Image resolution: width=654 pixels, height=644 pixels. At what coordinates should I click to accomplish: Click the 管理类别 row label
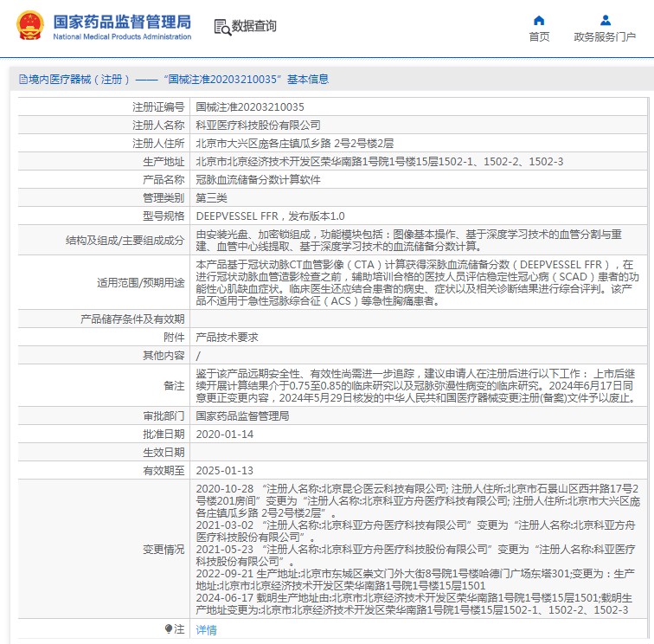(163, 198)
